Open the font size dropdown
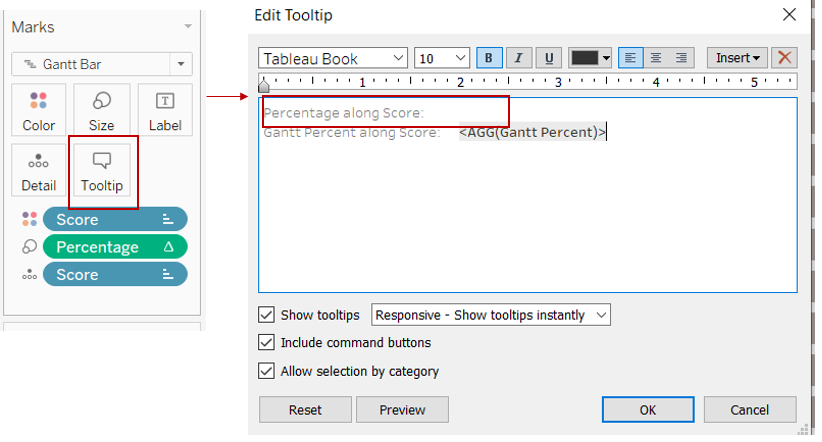The height and width of the screenshot is (442, 822). tap(442, 58)
